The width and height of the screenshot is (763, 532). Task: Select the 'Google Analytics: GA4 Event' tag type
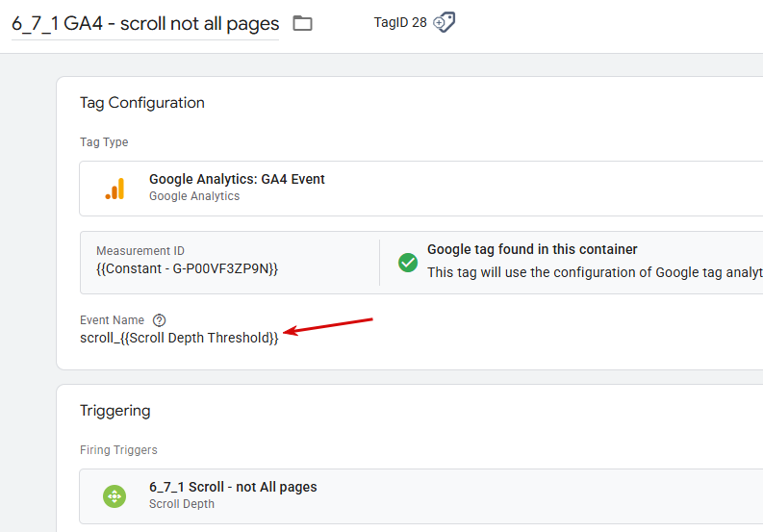click(237, 179)
